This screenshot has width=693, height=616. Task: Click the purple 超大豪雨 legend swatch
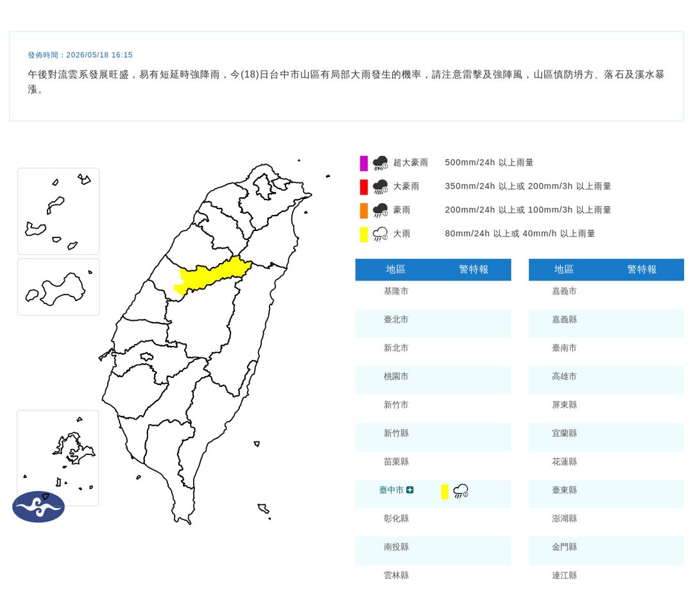(x=364, y=163)
